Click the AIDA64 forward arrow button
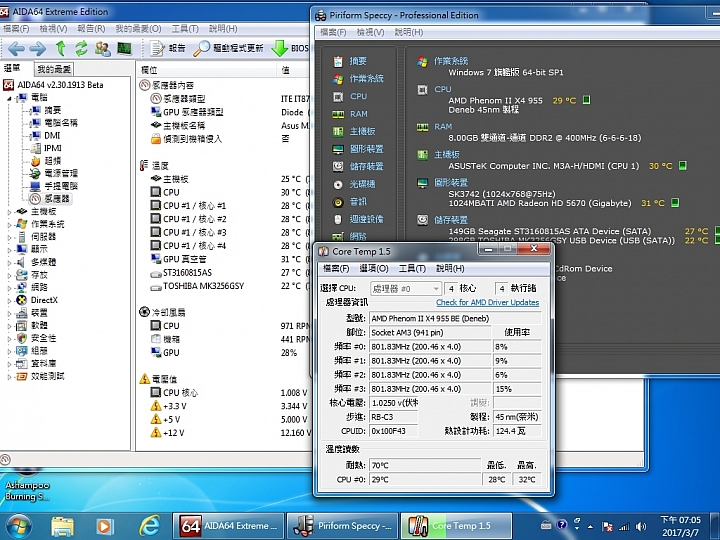The height and width of the screenshot is (540, 720). [x=38, y=48]
